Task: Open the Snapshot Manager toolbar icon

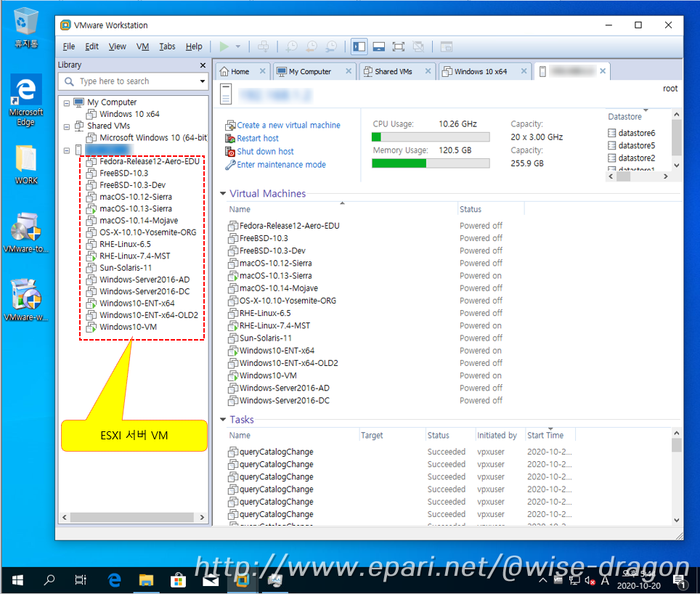Action: [x=331, y=46]
